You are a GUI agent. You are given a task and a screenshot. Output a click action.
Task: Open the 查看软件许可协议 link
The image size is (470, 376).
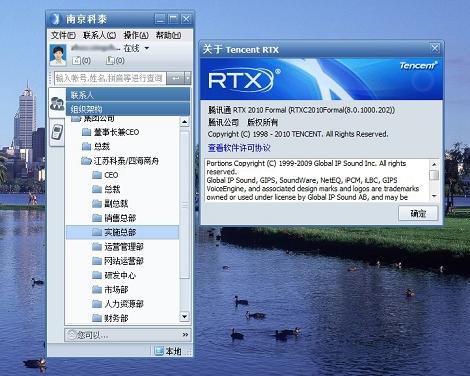pos(239,148)
